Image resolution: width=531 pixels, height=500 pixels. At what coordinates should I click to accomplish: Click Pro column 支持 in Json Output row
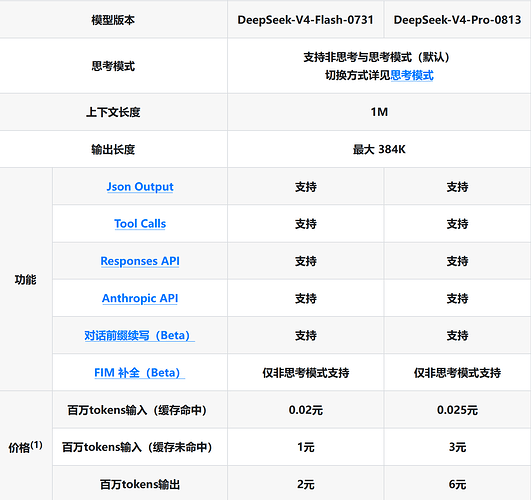coord(457,187)
